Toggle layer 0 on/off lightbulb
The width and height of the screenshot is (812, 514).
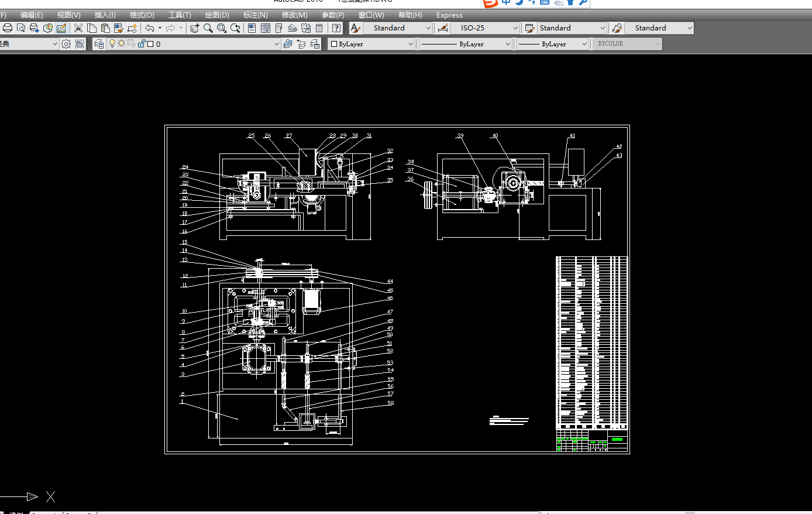coord(112,43)
